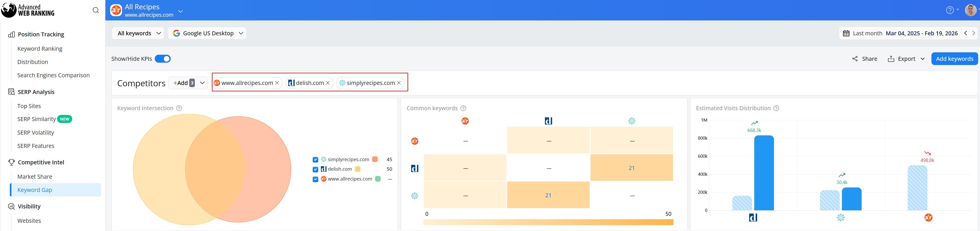The width and height of the screenshot is (980, 231).
Task: Toggle the Show/Hide KPIs switch
Action: click(x=162, y=59)
